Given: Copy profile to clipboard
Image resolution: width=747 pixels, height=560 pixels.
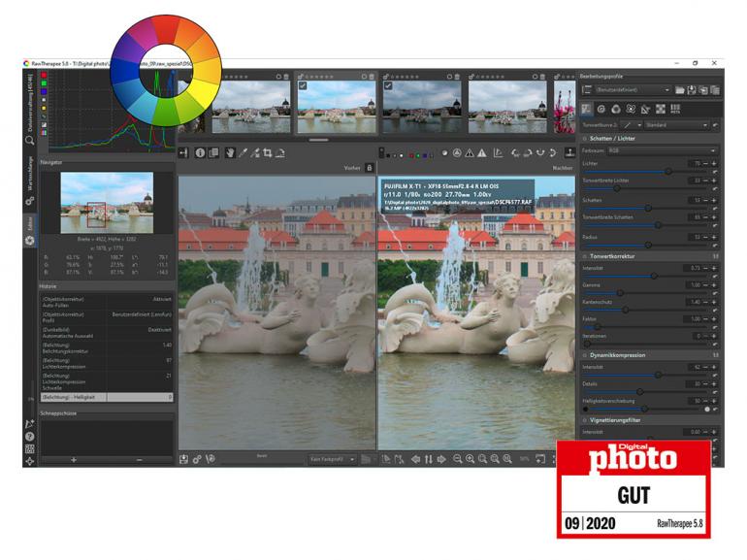Looking at the screenshot, I should click(703, 89).
